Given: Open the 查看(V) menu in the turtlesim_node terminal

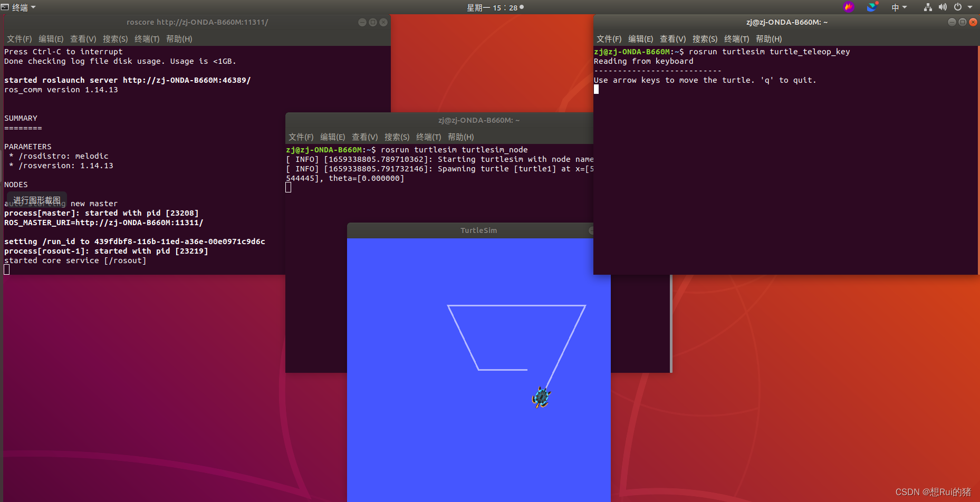Looking at the screenshot, I should [x=364, y=137].
